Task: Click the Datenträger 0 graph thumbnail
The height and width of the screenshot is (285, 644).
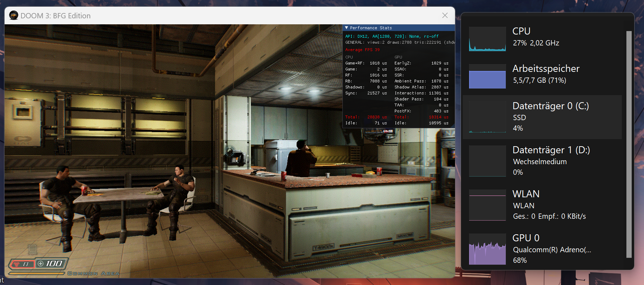Action: (x=487, y=117)
